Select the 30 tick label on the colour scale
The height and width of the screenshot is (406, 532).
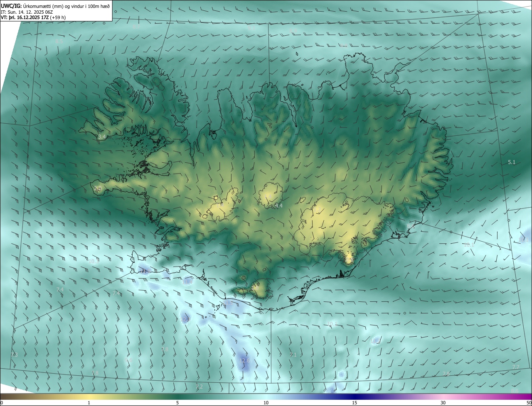click(443, 403)
